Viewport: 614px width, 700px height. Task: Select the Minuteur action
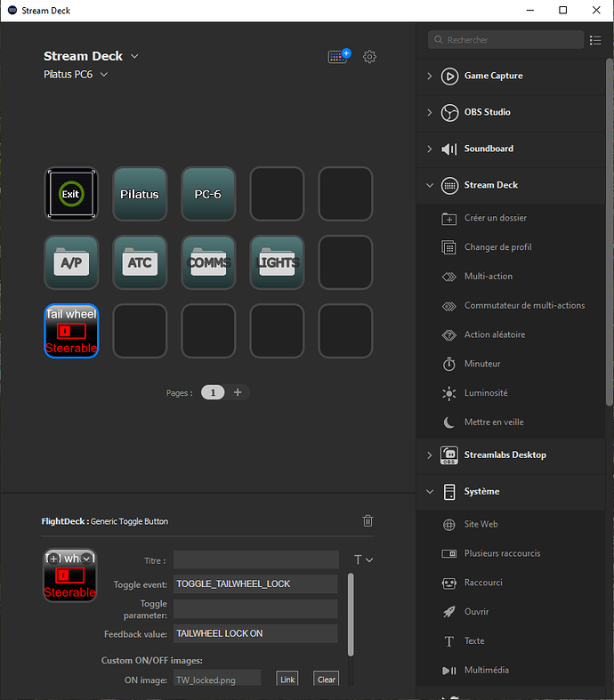[511, 364]
